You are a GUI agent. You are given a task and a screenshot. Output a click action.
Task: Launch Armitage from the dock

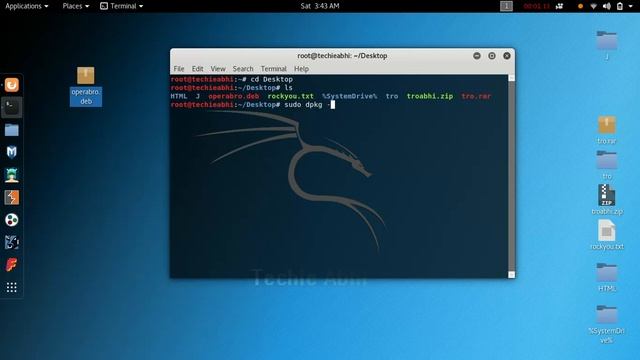(x=11, y=175)
